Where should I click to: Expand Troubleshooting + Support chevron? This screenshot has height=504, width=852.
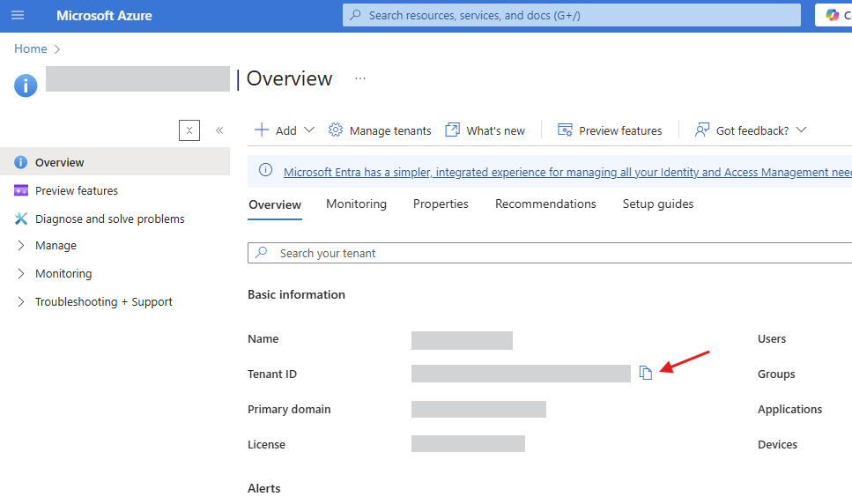[20, 302]
